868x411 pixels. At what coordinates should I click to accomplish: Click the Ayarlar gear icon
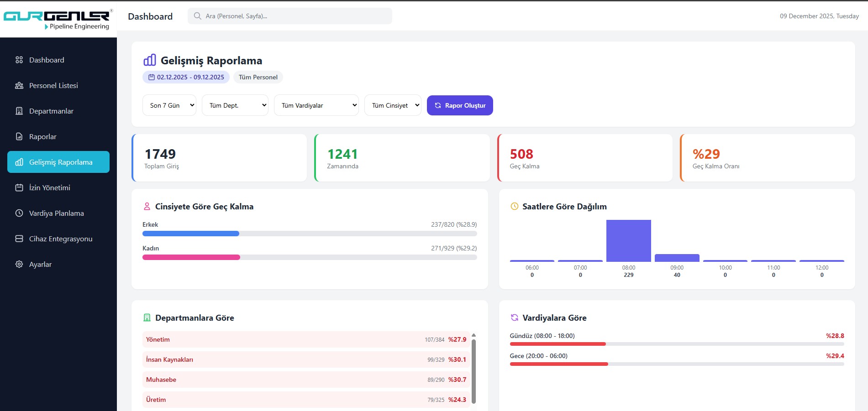pyautogui.click(x=19, y=264)
